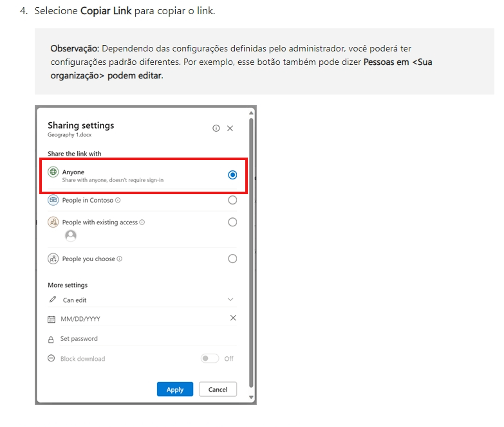The width and height of the screenshot is (504, 427).
Task: Click the calendar icon for expiration date
Action: coord(51,319)
